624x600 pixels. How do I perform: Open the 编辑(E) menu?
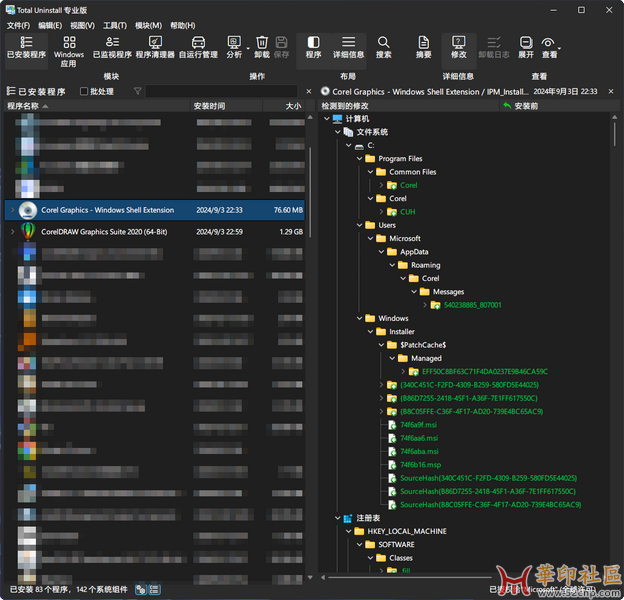50,25
